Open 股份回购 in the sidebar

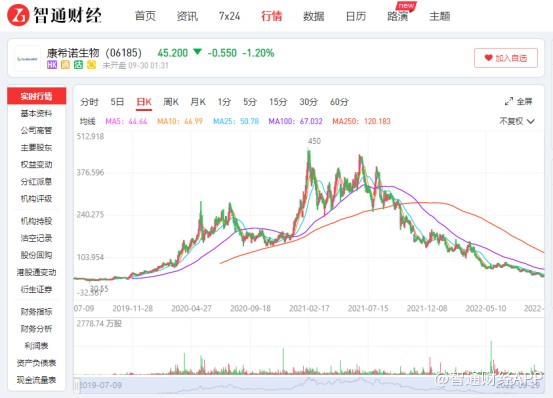(x=36, y=255)
